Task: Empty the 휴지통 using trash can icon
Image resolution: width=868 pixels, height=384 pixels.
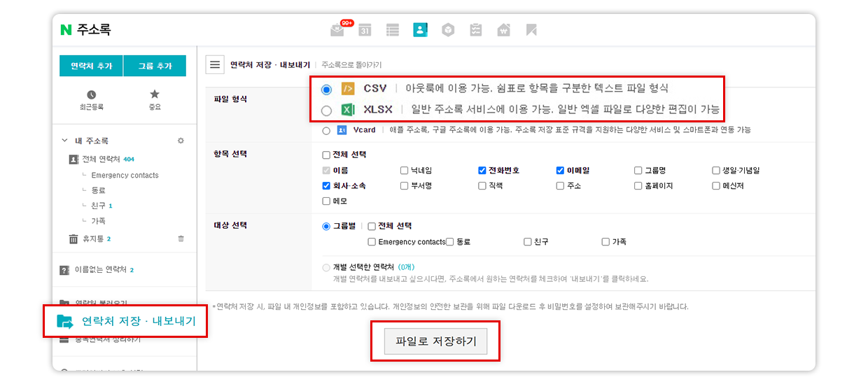Action: 181,239
